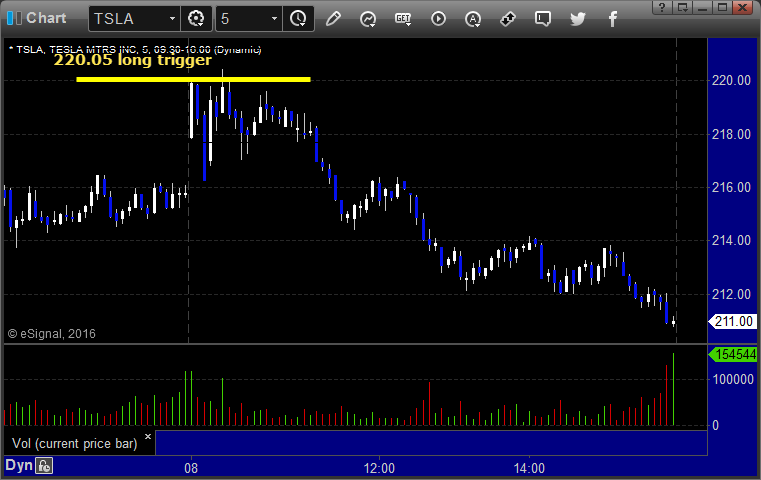The height and width of the screenshot is (480, 761).
Task: Pop out the chart window icon
Action: click(682, 7)
